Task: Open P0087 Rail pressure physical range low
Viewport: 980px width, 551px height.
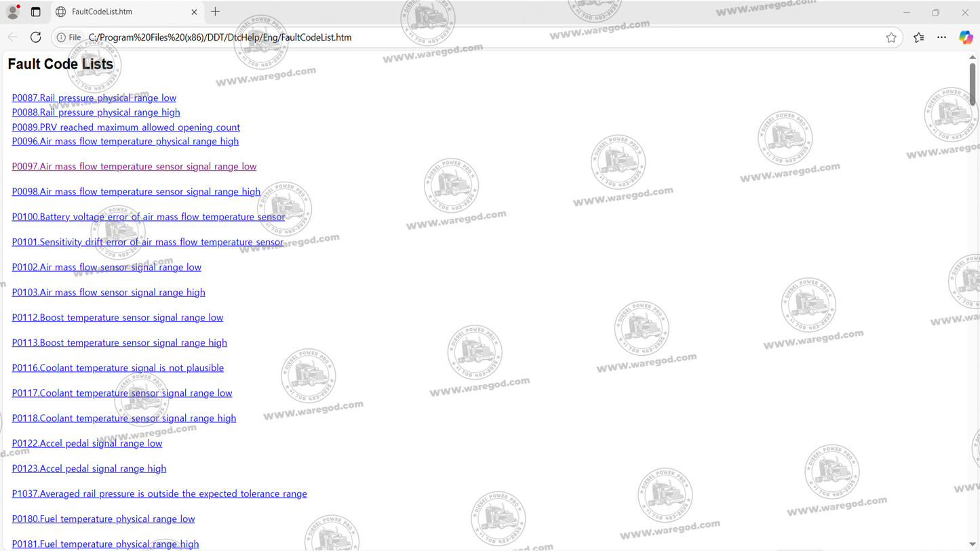Action: [94, 98]
